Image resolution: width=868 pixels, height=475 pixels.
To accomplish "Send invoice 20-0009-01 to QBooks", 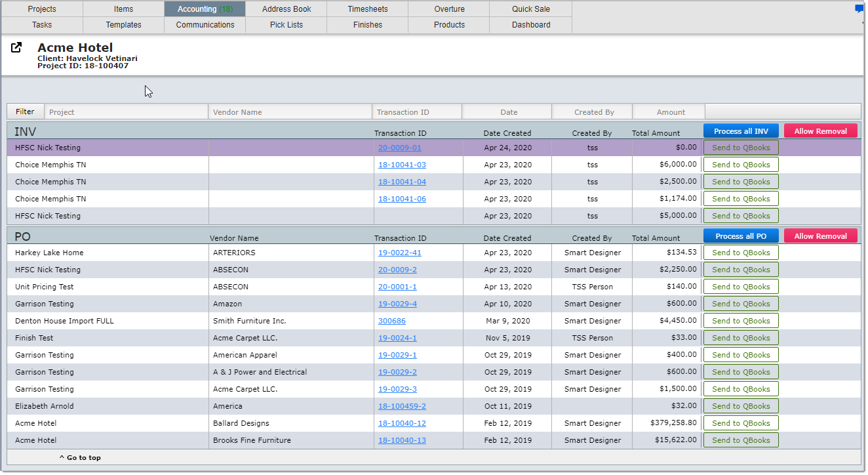I will (x=741, y=148).
